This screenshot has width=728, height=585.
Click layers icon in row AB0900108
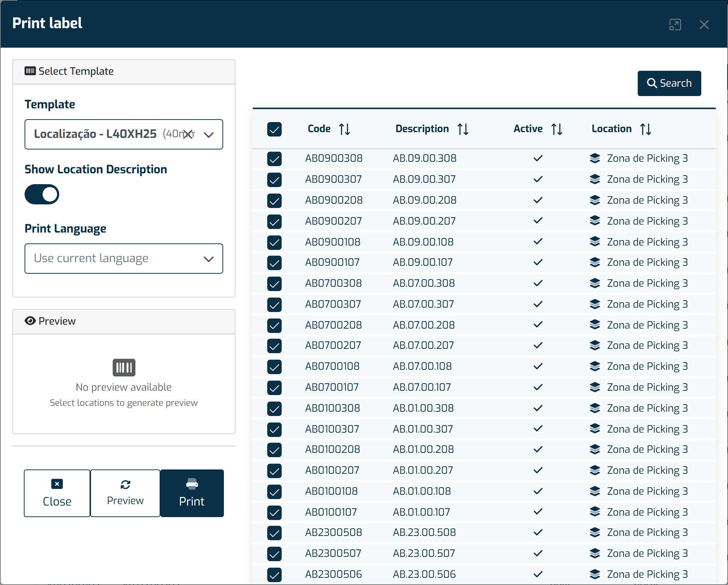(595, 242)
